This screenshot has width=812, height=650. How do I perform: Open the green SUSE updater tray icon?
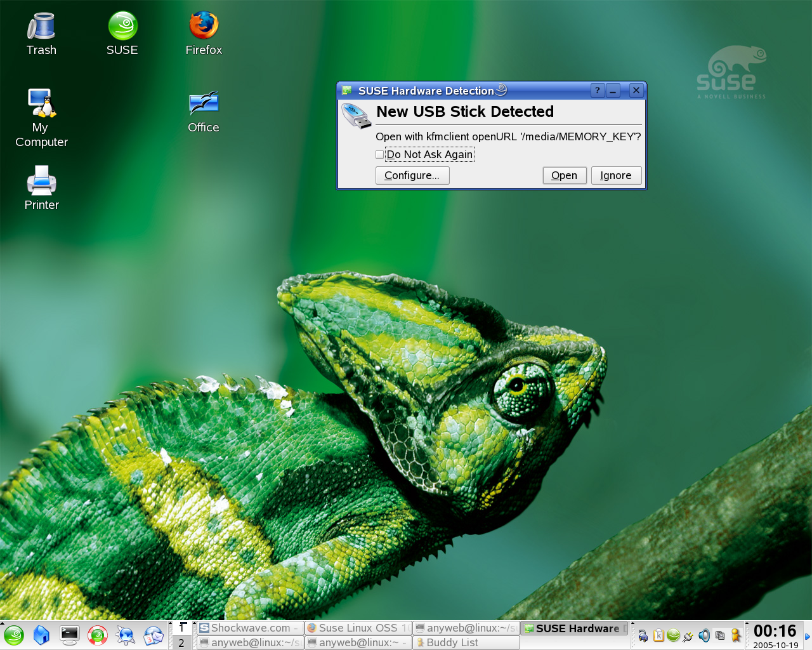(674, 635)
